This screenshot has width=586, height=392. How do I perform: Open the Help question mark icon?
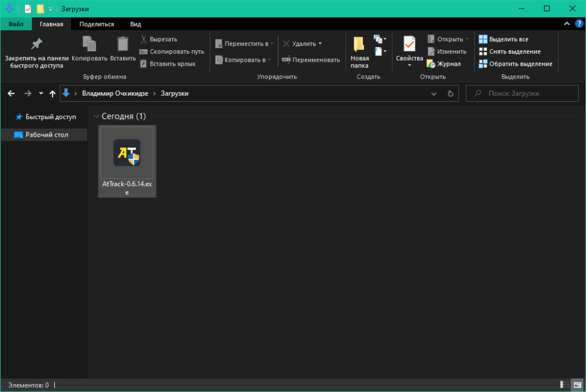(579, 24)
